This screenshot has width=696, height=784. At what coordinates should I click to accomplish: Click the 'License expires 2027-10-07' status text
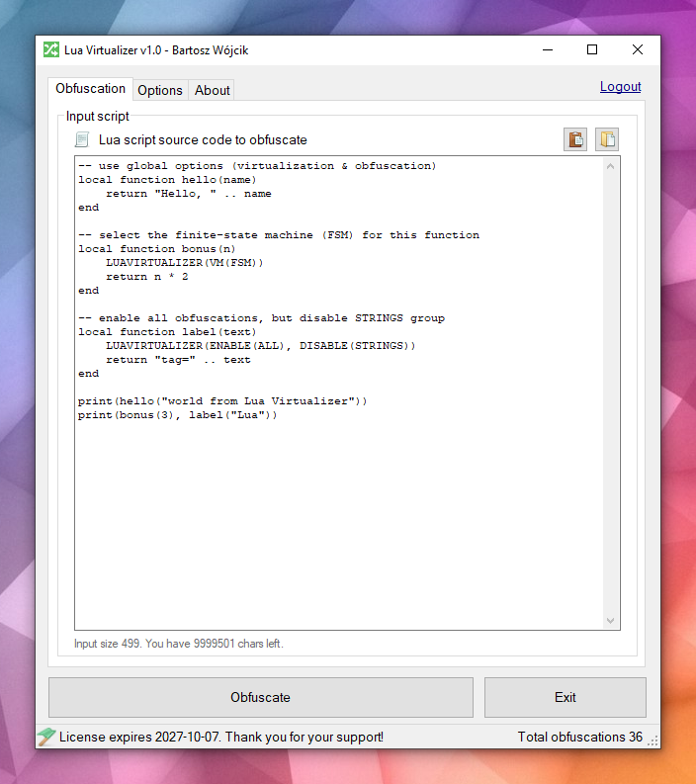[x=221, y=737]
